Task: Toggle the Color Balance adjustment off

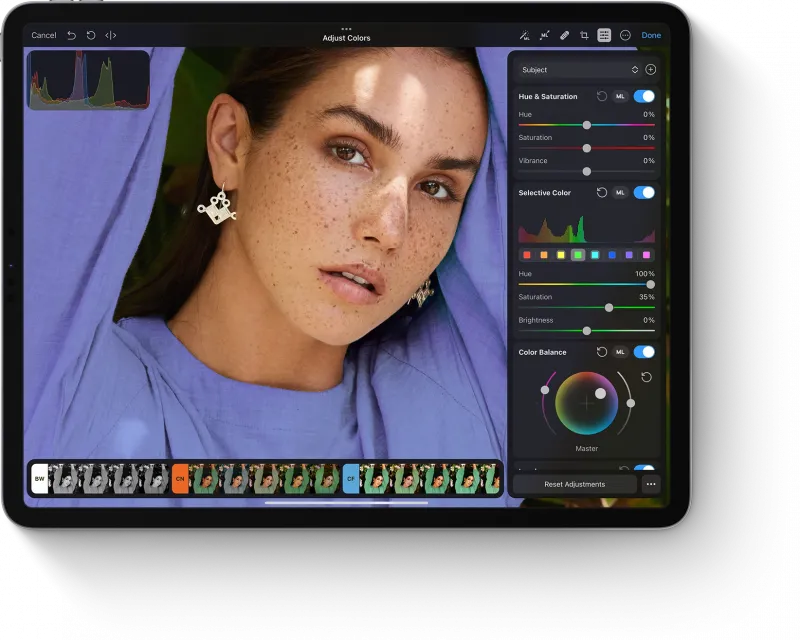Action: (644, 352)
